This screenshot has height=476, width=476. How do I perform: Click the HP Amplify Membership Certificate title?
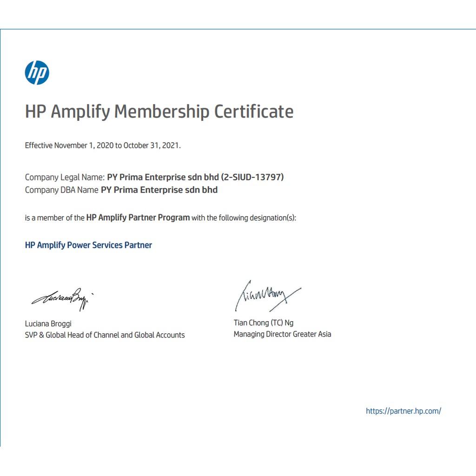(159, 112)
